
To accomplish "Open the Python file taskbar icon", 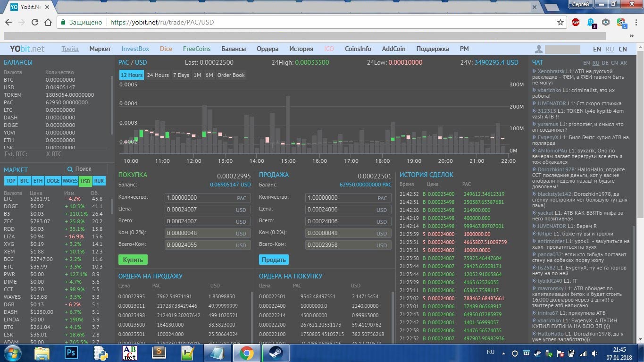I will click(100, 353).
